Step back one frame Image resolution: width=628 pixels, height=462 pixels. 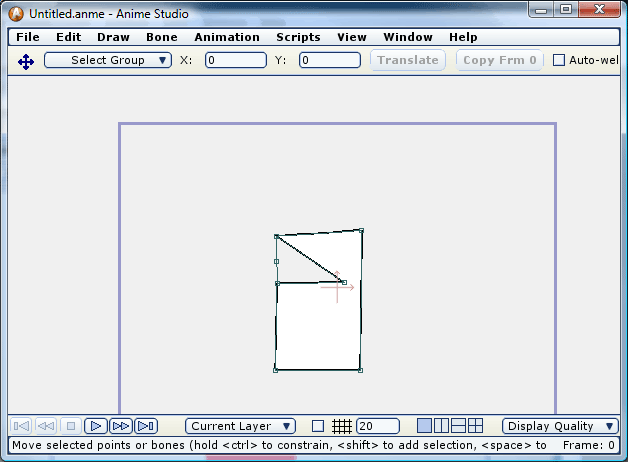(x=46, y=426)
